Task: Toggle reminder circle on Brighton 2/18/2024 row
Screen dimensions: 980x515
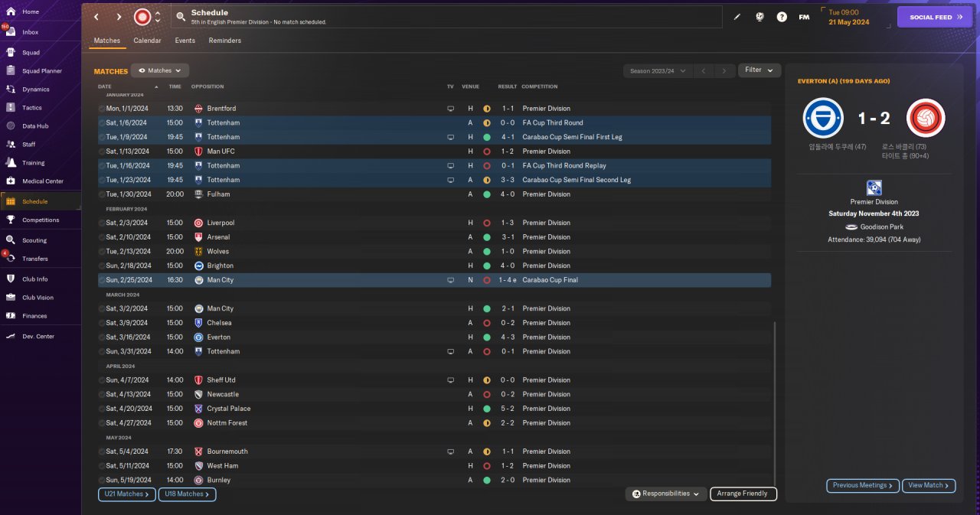Action: (102, 266)
